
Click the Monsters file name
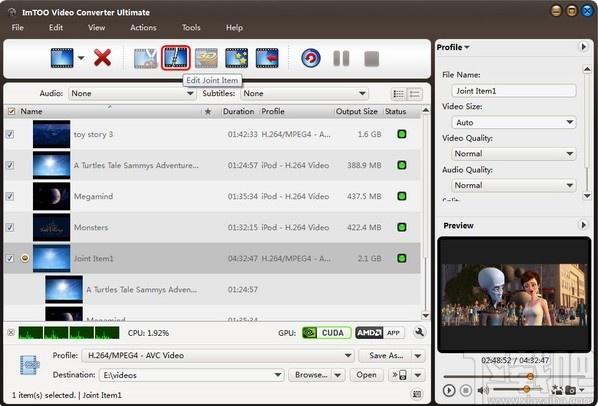tap(91, 228)
